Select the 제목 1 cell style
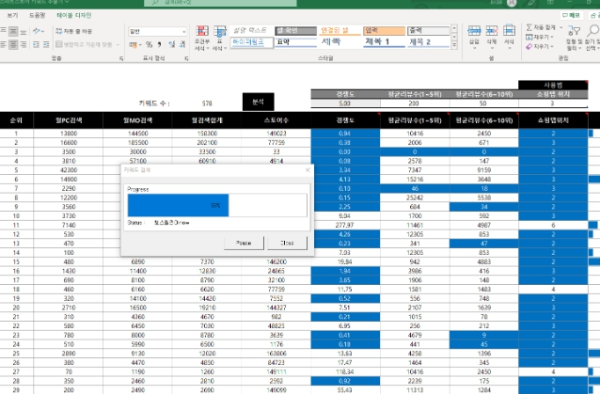The height and width of the screenshot is (394, 600). coord(384,42)
